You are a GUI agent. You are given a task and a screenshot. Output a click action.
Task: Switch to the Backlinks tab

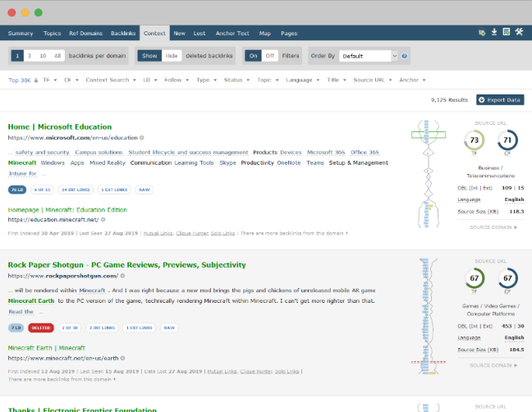point(123,33)
